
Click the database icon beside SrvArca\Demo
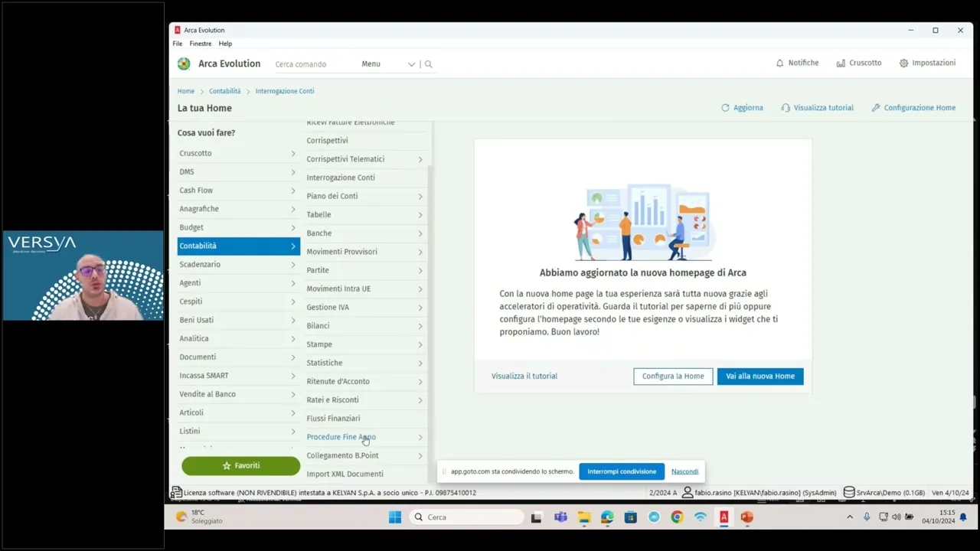click(849, 492)
